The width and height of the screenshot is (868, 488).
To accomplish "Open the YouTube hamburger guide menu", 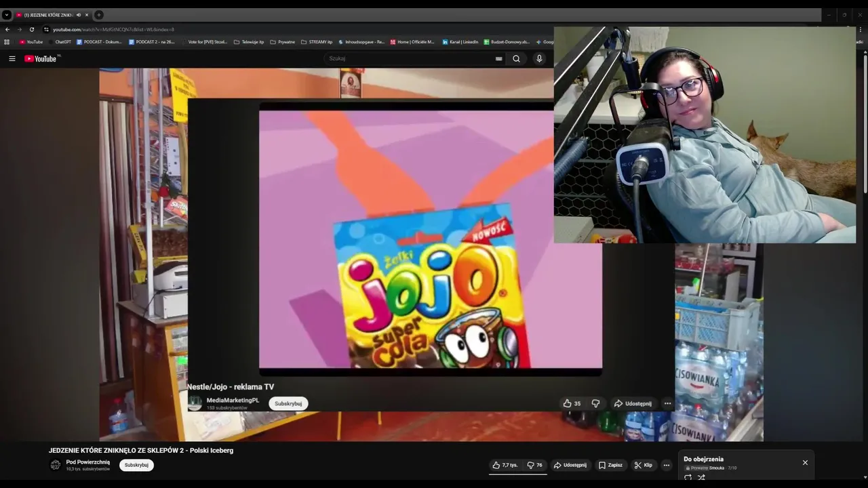I will point(12,59).
